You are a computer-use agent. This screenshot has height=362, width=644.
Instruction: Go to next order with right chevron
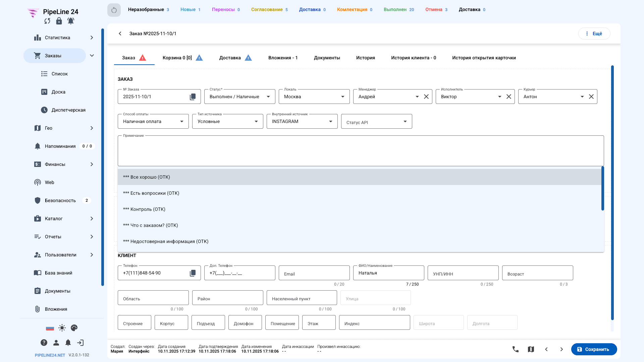click(562, 349)
